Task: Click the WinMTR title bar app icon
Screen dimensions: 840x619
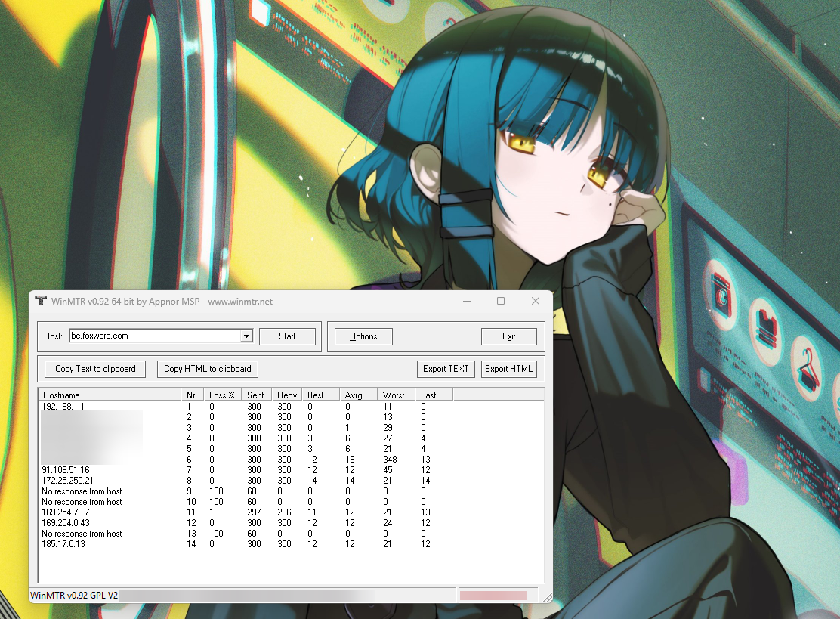Action: pyautogui.click(x=41, y=301)
